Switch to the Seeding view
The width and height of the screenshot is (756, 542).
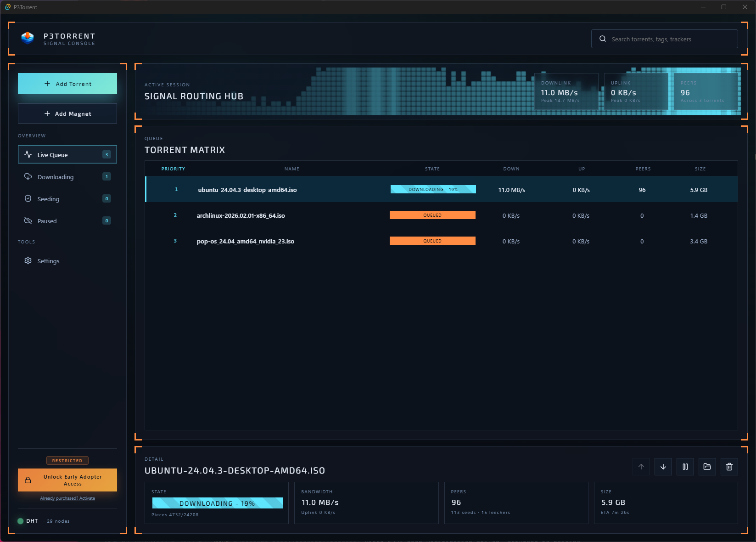(48, 199)
